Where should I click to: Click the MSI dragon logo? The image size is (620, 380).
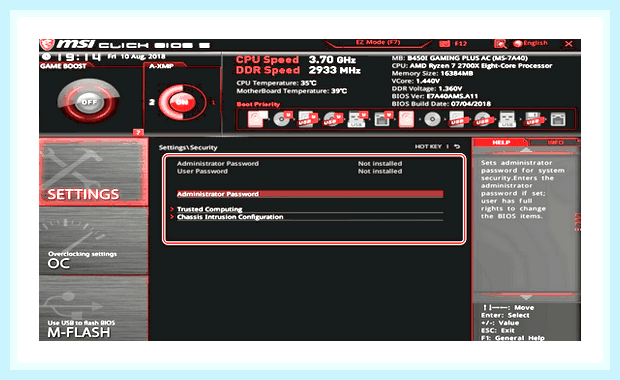47,44
